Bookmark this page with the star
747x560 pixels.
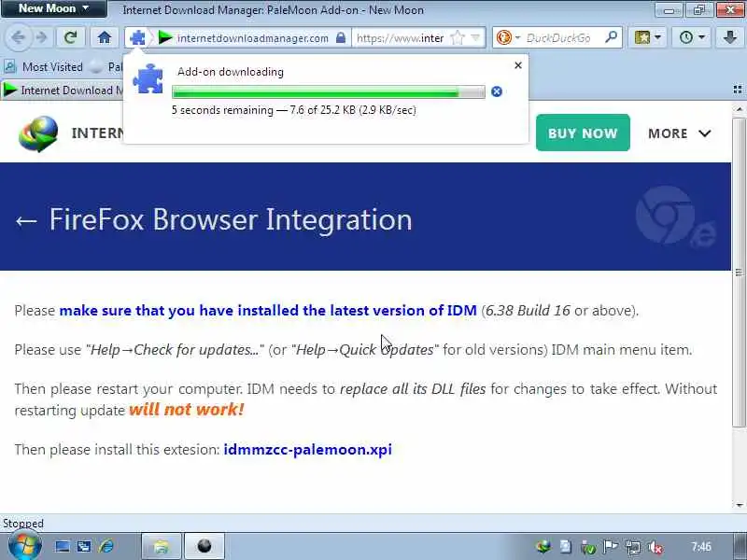457,37
